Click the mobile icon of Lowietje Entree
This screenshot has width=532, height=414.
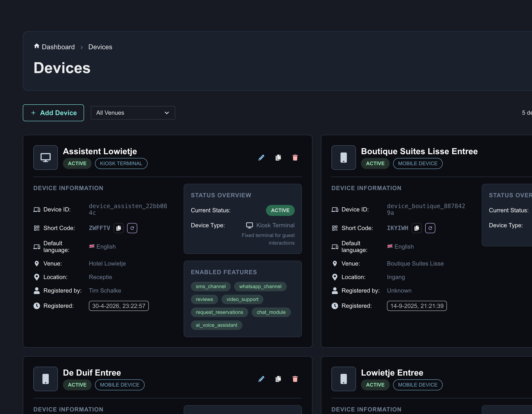click(x=344, y=379)
